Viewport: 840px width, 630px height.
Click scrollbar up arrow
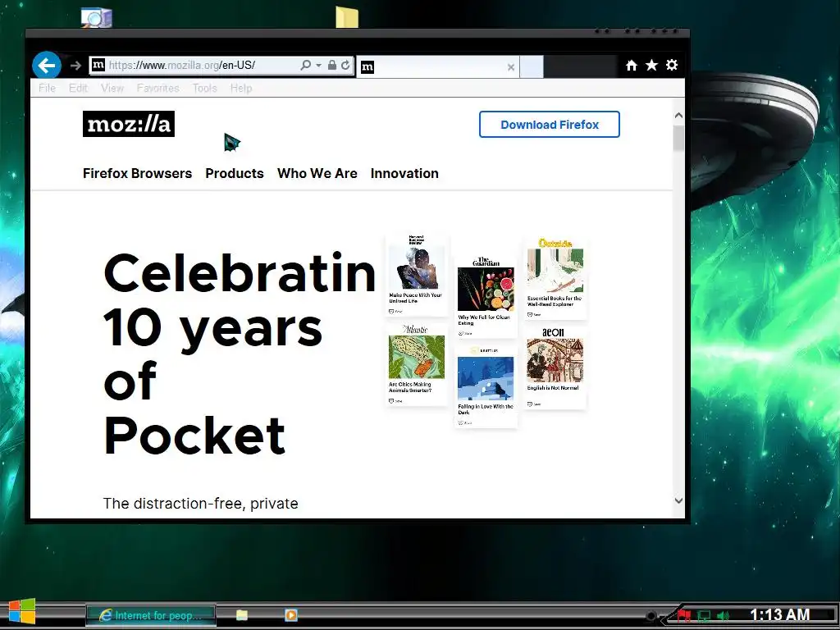678,116
